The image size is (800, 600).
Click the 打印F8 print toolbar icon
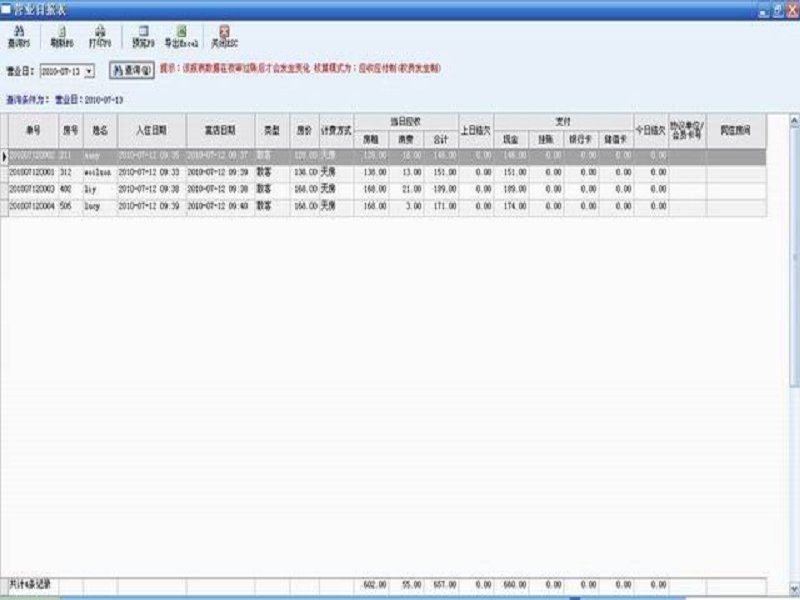(100, 37)
